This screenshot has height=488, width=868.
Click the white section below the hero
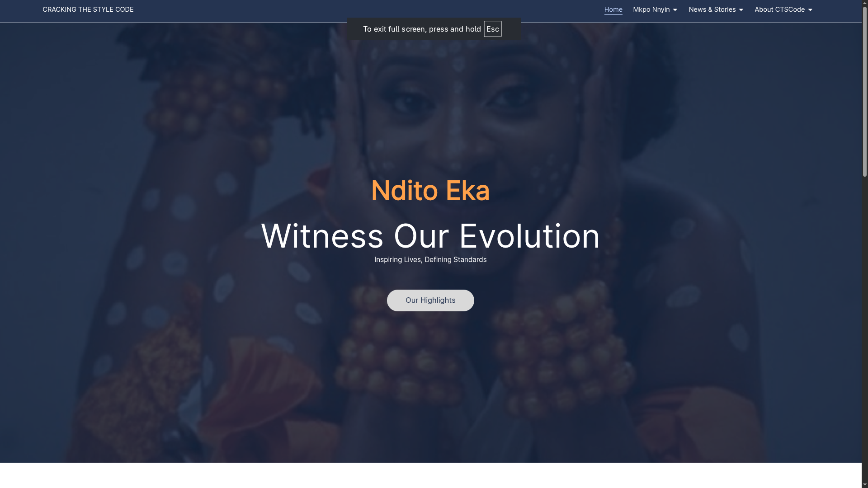pyautogui.click(x=430, y=475)
